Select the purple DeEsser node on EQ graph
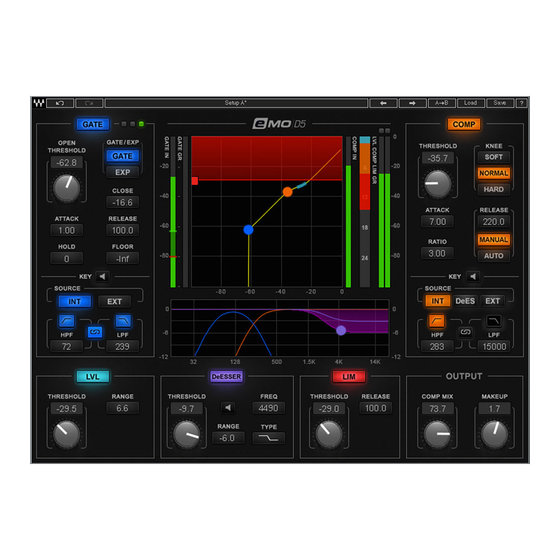Viewport: 560px width, 560px height. tap(341, 330)
